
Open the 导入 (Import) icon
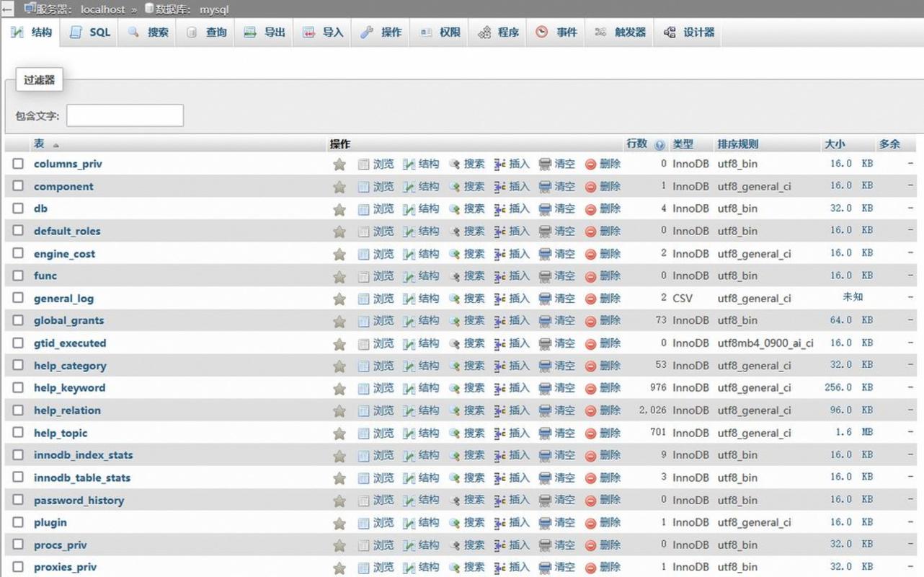[x=308, y=32]
